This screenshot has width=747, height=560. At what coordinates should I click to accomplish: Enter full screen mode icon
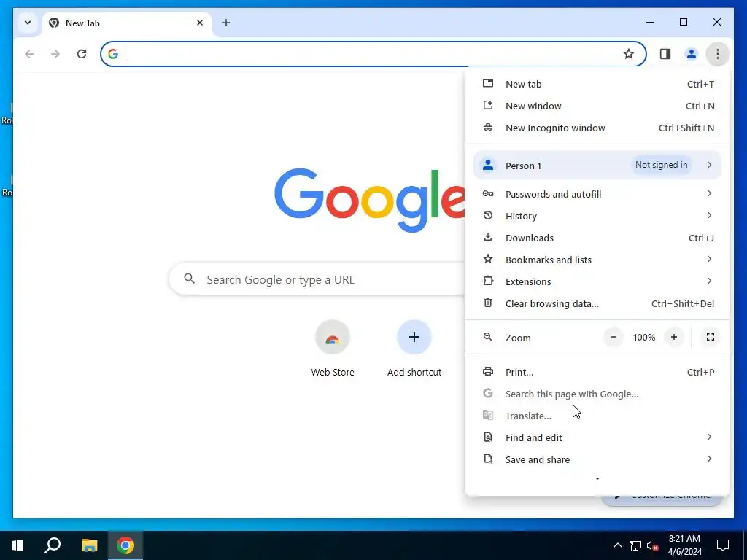pyautogui.click(x=711, y=337)
